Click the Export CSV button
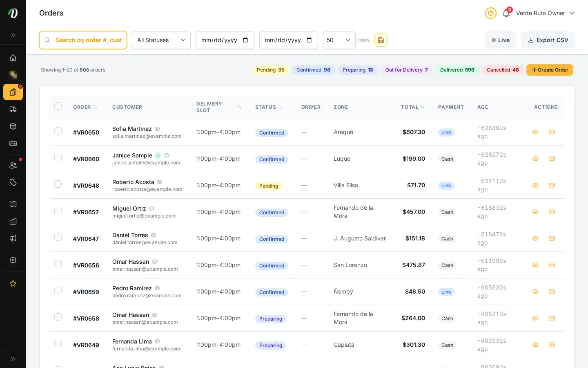The height and width of the screenshot is (368, 588). coord(548,40)
